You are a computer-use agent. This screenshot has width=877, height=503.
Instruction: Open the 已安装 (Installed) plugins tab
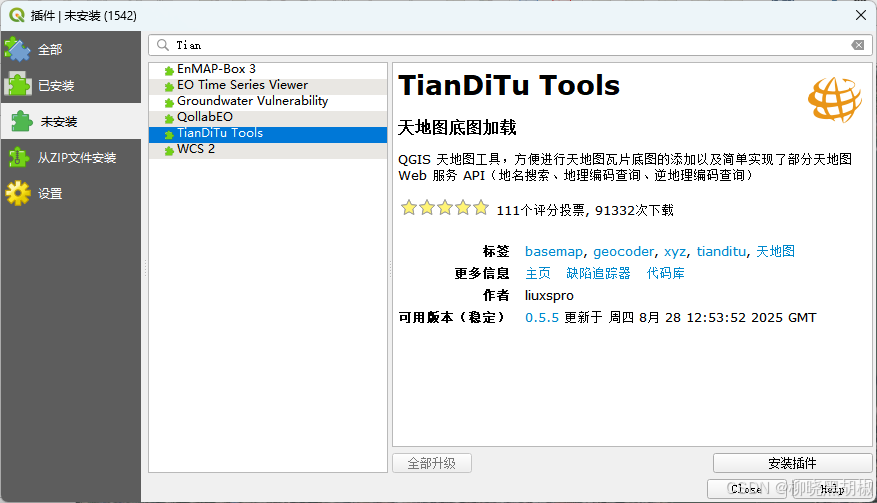(x=70, y=86)
